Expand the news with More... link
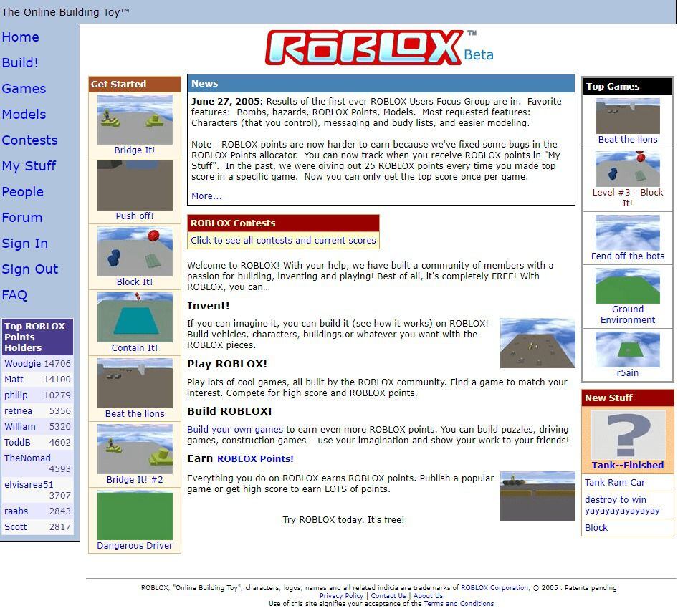 coord(206,196)
